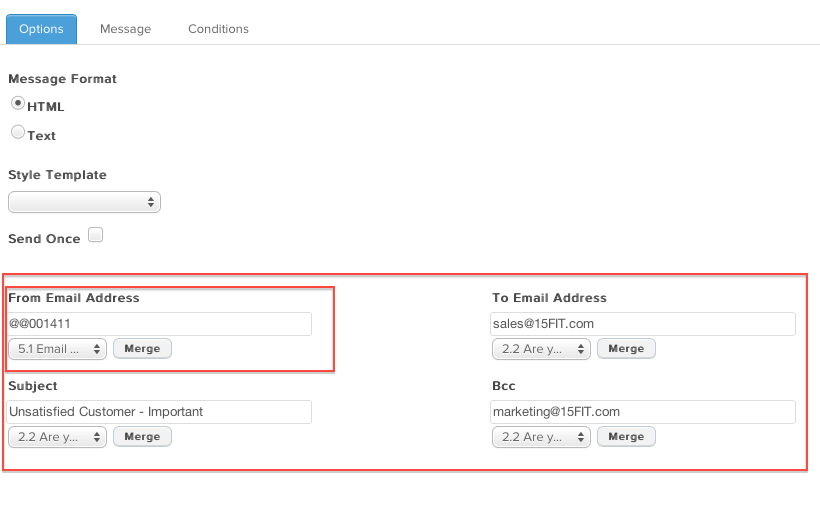Open the merge dropdown under Bcc
820x516 pixels.
pos(541,437)
